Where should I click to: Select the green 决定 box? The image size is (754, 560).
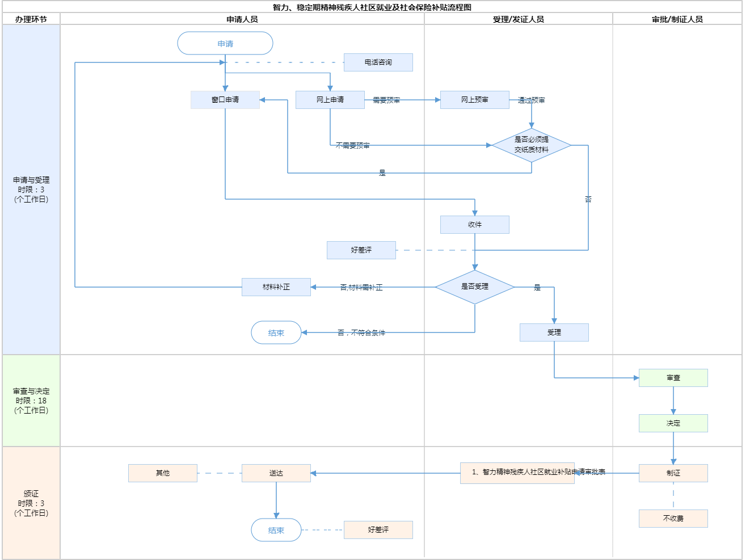pyautogui.click(x=673, y=423)
